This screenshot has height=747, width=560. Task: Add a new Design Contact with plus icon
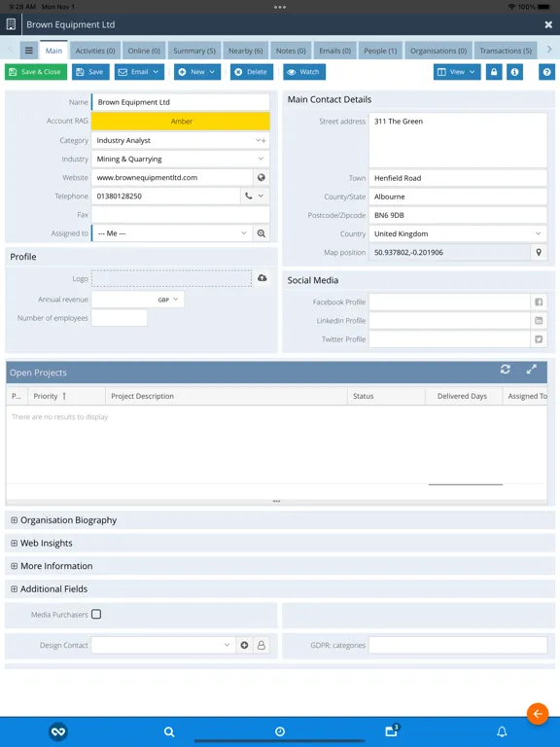point(244,645)
